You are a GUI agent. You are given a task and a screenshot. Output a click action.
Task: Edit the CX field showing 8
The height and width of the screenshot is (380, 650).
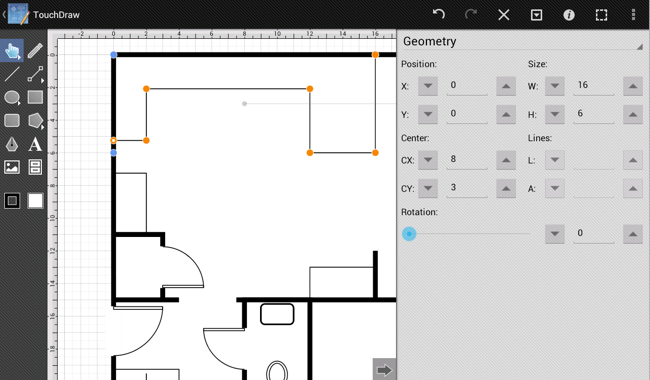467,160
